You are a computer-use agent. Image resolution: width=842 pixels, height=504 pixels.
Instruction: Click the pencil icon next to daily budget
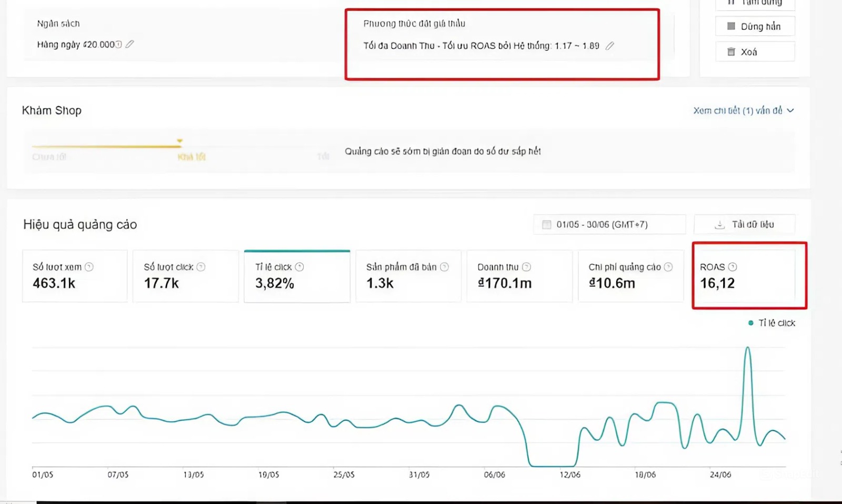coord(129,44)
